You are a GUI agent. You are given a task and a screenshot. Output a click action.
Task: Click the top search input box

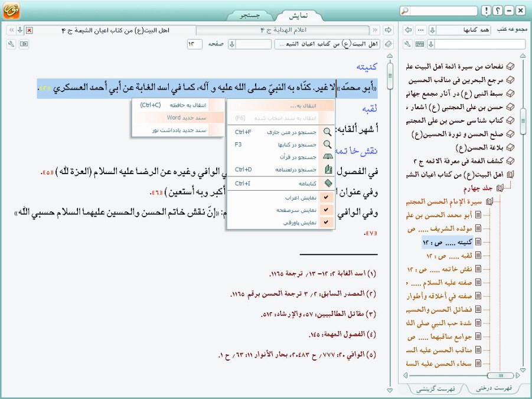click(x=443, y=11)
